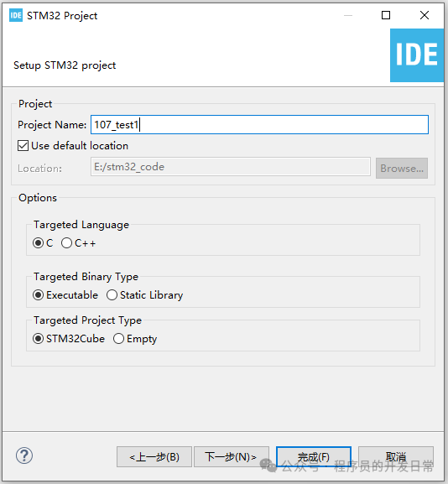Select STM32Cube project type
This screenshot has width=448, height=484.
38,339
